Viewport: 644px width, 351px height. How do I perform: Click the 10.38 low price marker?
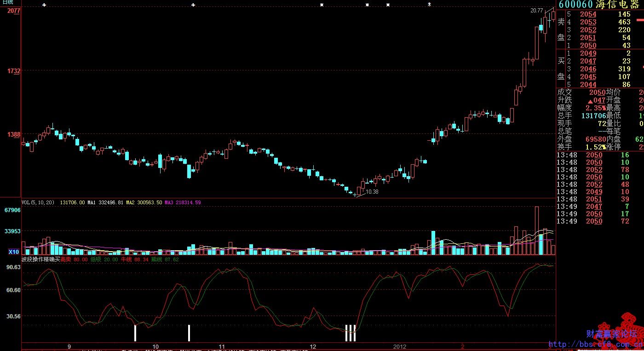coord(372,192)
